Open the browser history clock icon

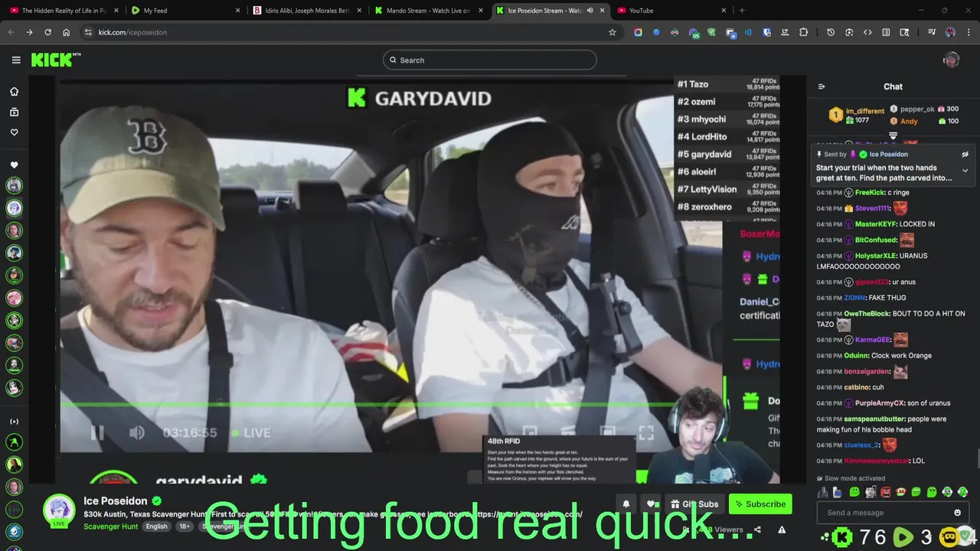pyautogui.click(x=831, y=32)
